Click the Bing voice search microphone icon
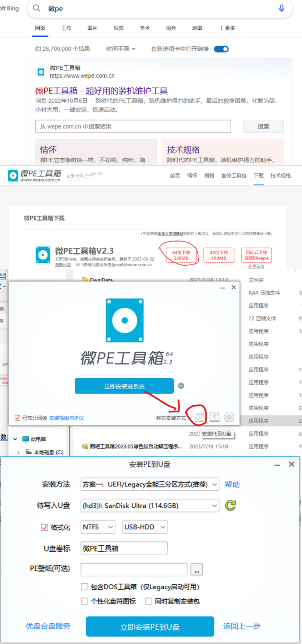Screen dimensions: 302x644 282,8
